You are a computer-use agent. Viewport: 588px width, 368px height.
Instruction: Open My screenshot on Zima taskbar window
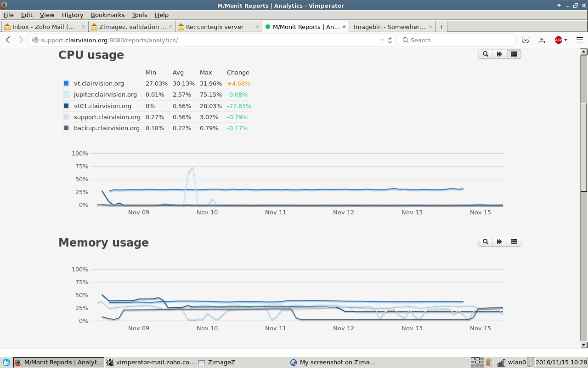[x=334, y=362]
